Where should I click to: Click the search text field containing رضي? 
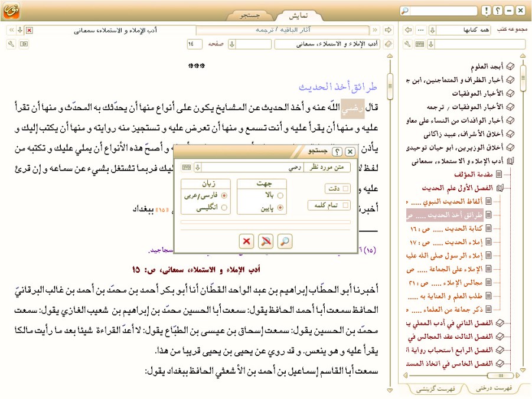[x=253, y=167]
